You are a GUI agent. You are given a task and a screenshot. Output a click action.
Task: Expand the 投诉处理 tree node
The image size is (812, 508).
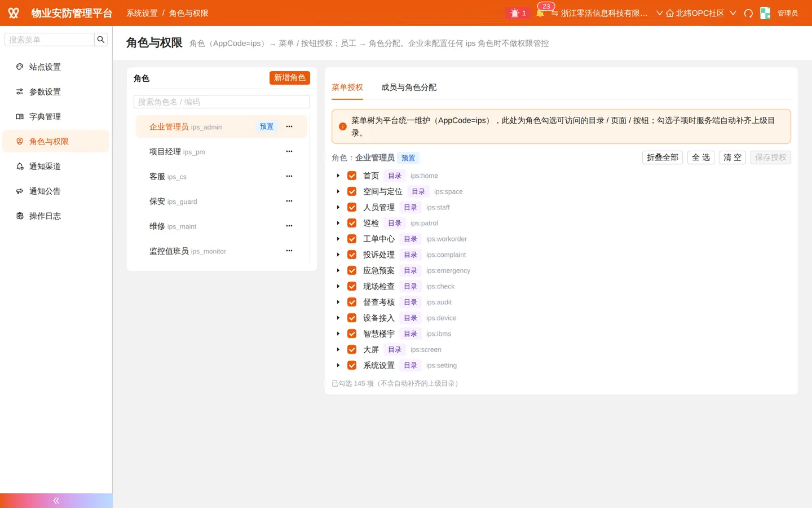click(x=338, y=255)
